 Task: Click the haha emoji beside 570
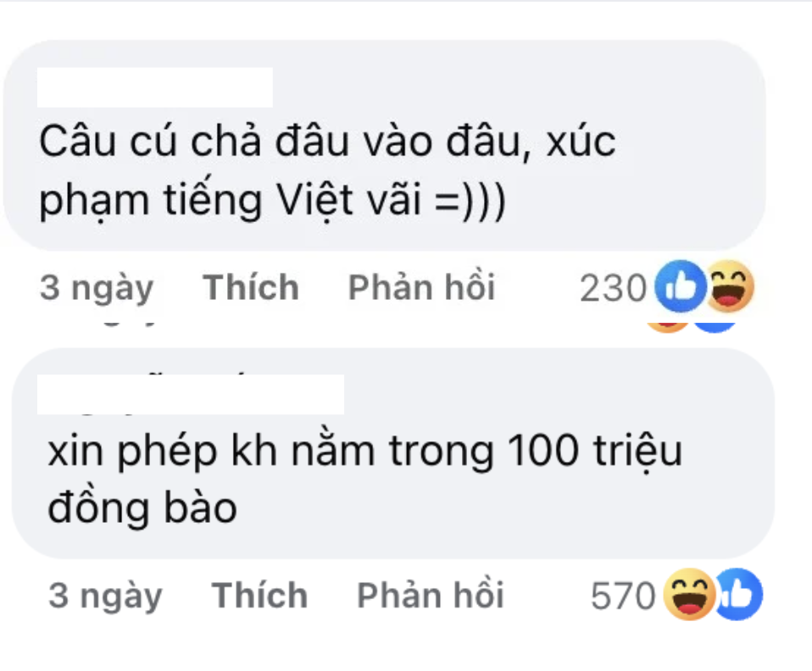coord(690,595)
